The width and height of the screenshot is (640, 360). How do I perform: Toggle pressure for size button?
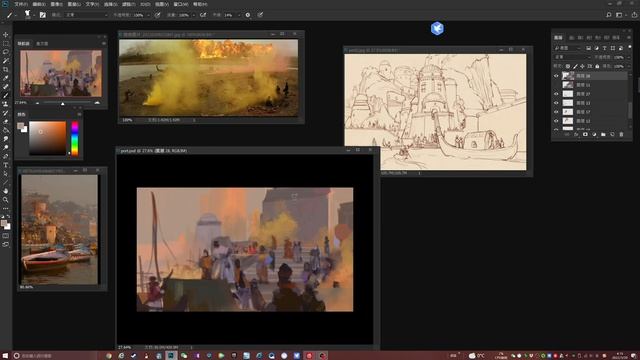click(260, 15)
